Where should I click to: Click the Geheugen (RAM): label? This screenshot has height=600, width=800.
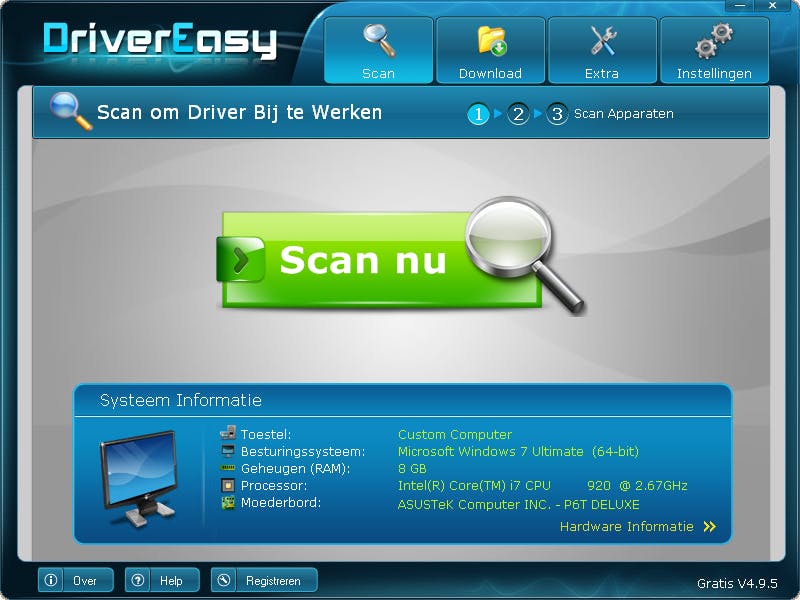click(295, 468)
